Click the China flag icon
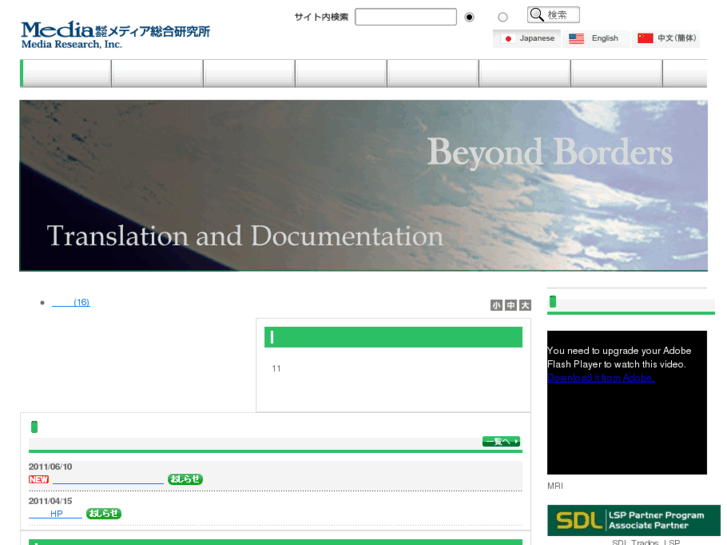Screen dimensions: 727x545 (645, 38)
